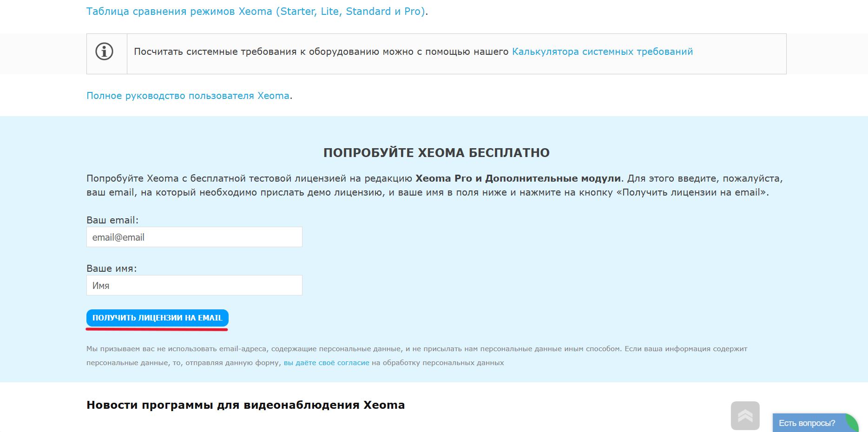The image size is (868, 432).
Task: Focus the 'Ваше имя' input field
Action: 194,286
